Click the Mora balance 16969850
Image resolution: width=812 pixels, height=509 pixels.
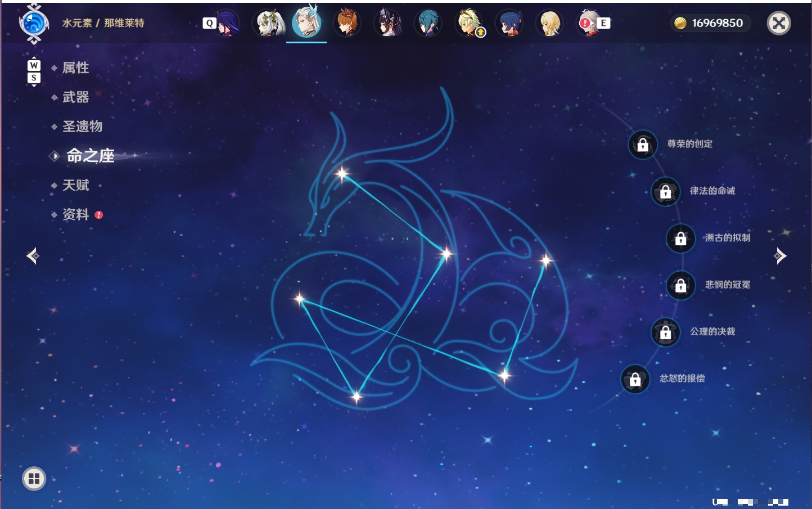point(710,23)
